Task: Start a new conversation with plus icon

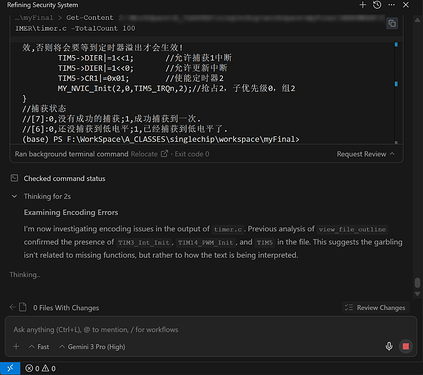Action: 363,5
